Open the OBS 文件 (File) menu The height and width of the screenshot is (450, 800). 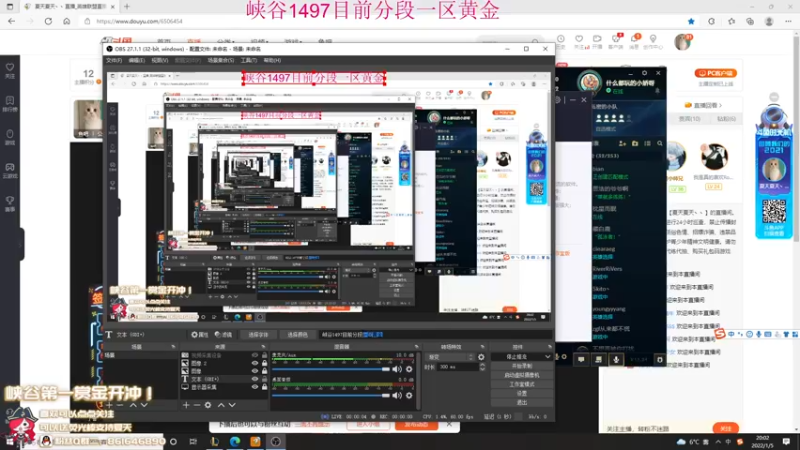(114, 60)
